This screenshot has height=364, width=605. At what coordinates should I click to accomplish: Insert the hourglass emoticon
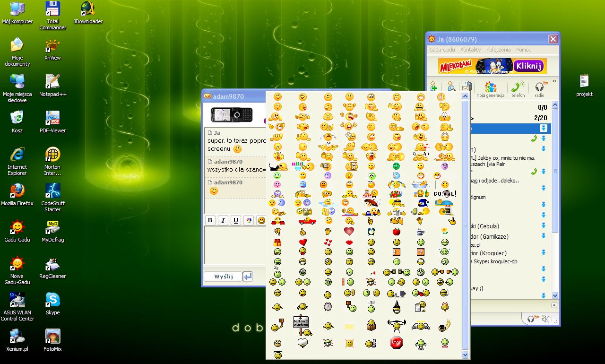tap(352, 166)
